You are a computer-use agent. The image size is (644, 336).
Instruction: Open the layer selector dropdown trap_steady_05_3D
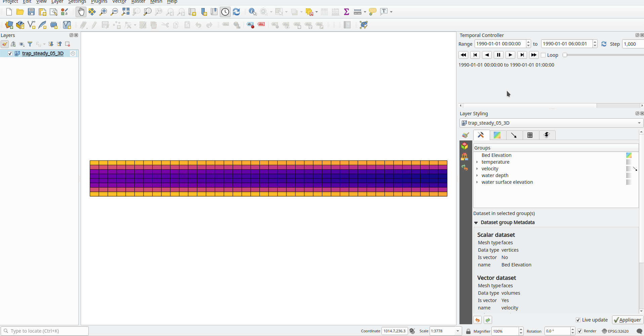pos(551,123)
